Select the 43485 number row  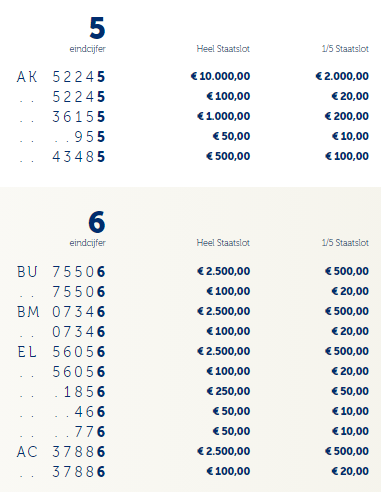79,157
